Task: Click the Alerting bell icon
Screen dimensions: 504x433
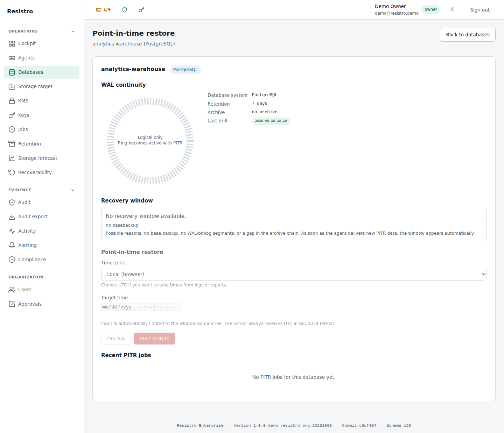Action: click(12, 246)
